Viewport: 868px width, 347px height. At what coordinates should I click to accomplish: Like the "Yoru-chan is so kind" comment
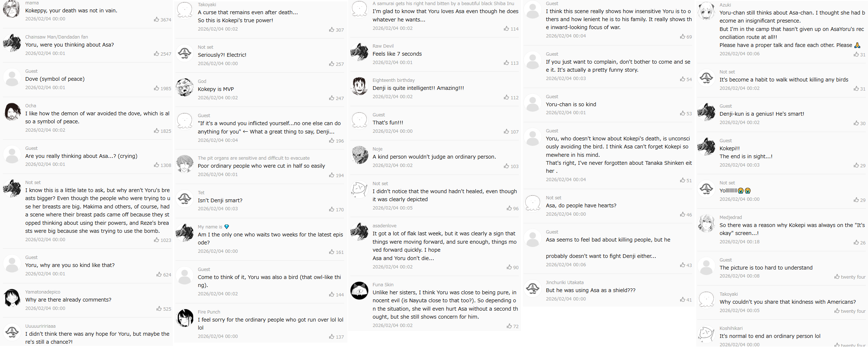click(683, 113)
